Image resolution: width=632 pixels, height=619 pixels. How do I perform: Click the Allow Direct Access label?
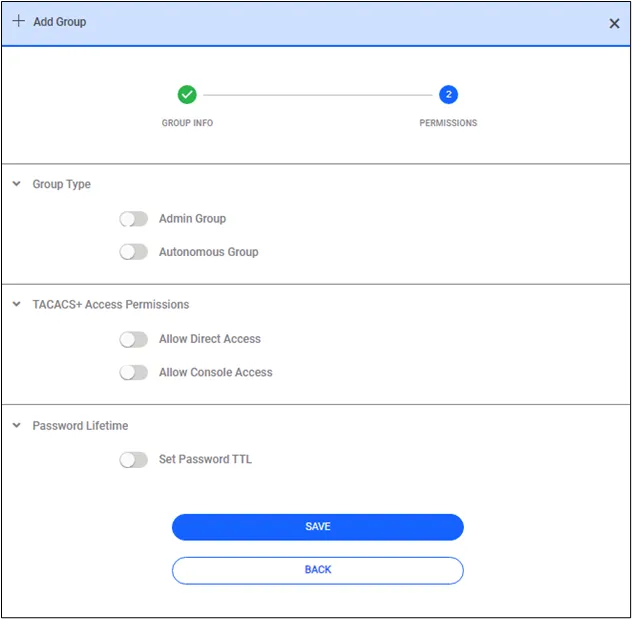(210, 339)
